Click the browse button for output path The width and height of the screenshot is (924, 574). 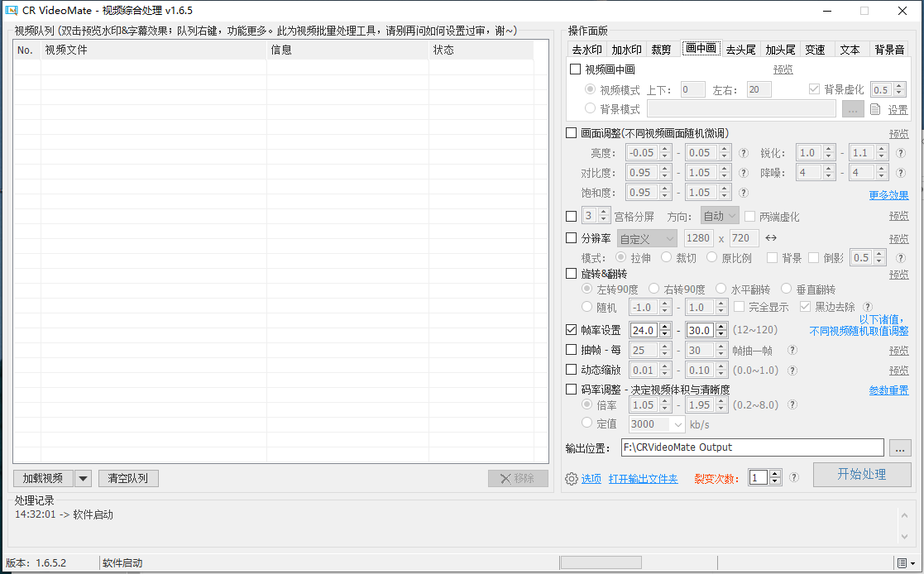pyautogui.click(x=900, y=448)
